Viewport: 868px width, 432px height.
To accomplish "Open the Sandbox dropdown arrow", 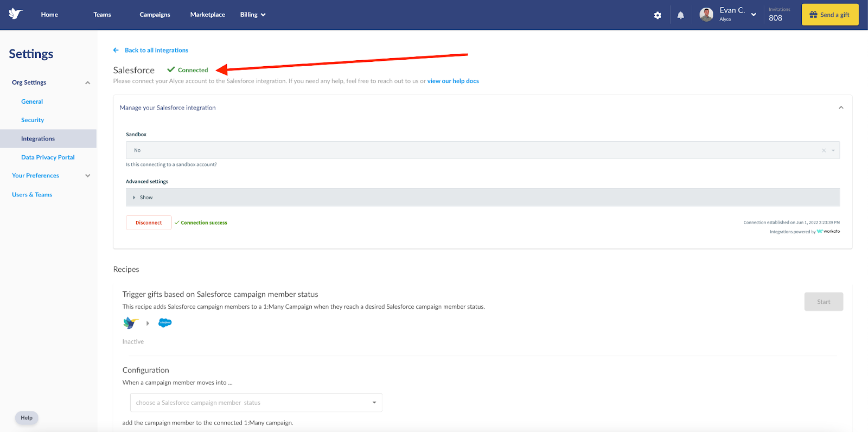I will pos(833,150).
